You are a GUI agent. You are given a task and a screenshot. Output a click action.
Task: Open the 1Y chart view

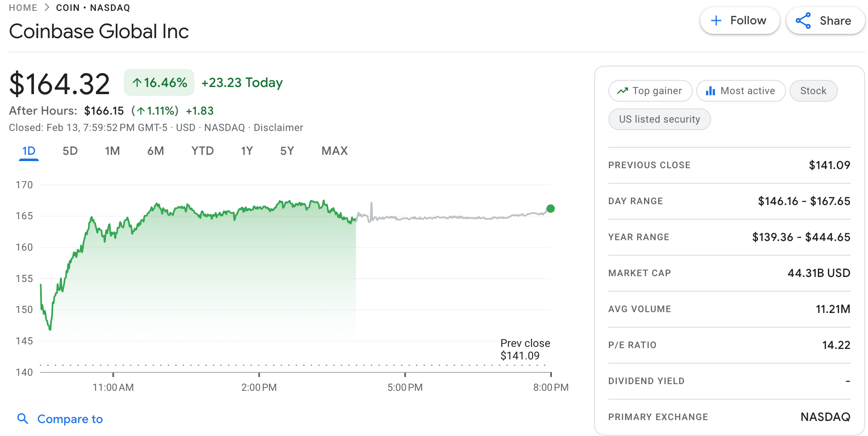click(247, 151)
